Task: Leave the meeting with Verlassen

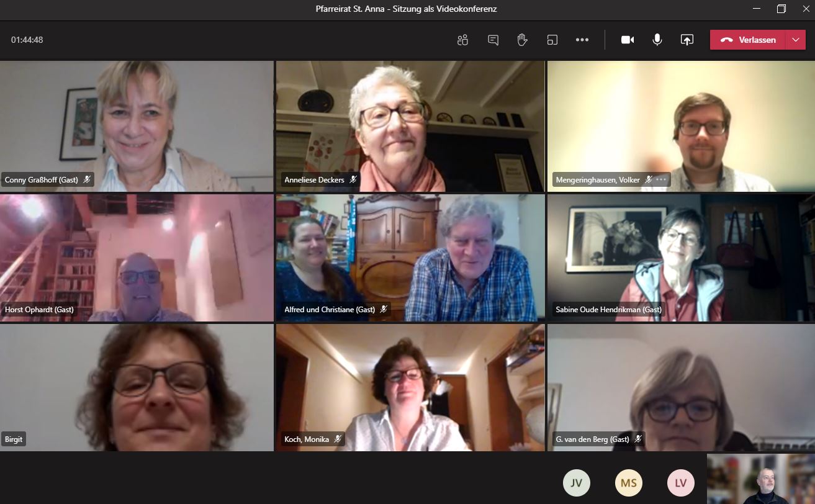Action: 748,40
